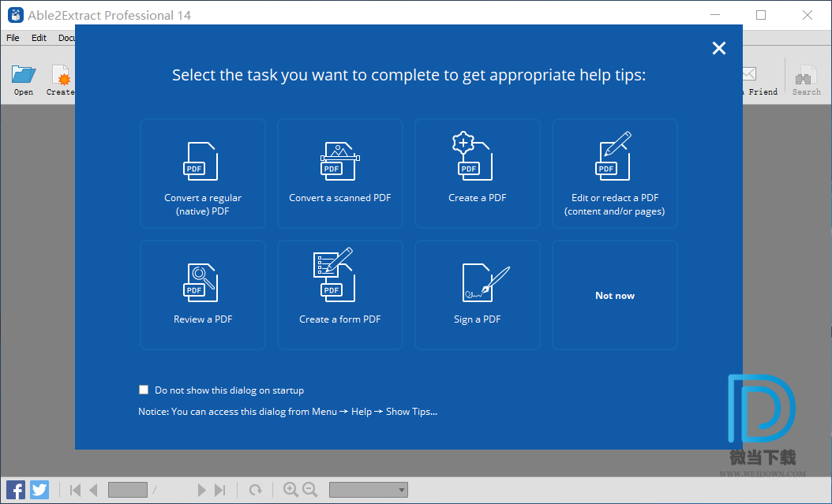The width and height of the screenshot is (832, 504).
Task: Select the Create a PDF task
Action: click(478, 174)
